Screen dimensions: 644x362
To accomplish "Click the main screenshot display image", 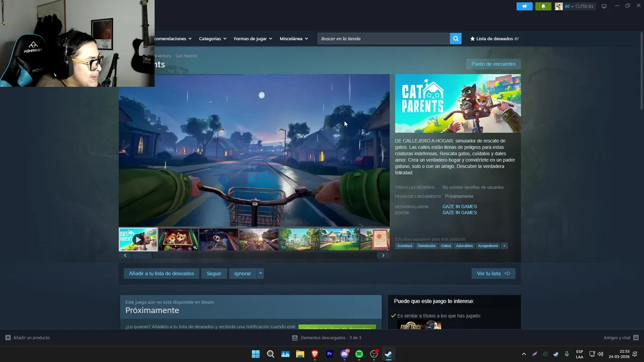I will (254, 150).
